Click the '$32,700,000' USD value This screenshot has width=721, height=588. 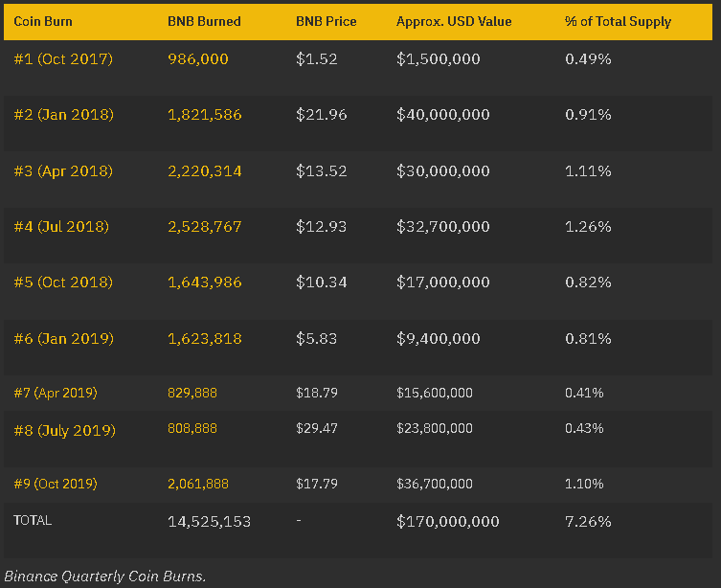click(x=443, y=227)
